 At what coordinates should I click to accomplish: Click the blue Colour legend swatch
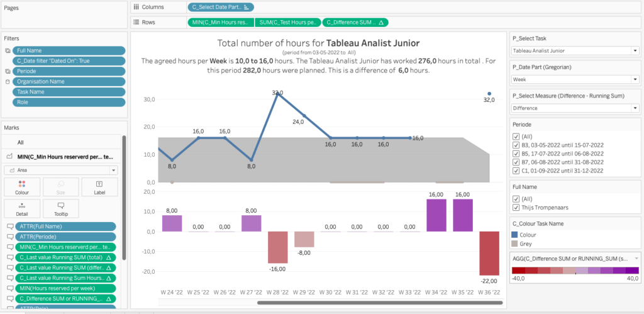(516, 234)
